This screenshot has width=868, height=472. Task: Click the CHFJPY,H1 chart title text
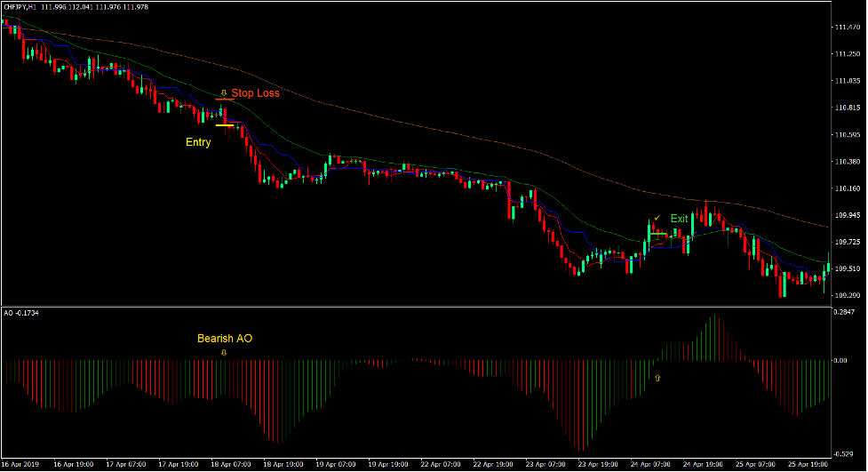click(20, 7)
